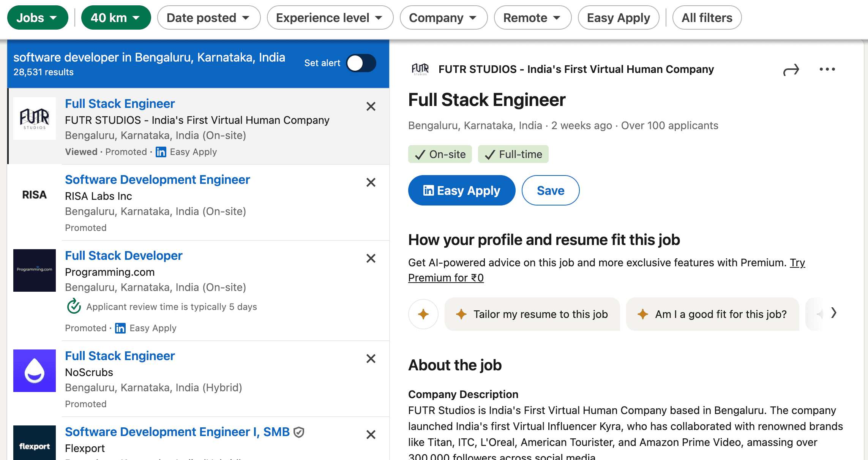Show more AI suggestions with right chevron
Viewport: 868px width, 460px height.
point(833,313)
